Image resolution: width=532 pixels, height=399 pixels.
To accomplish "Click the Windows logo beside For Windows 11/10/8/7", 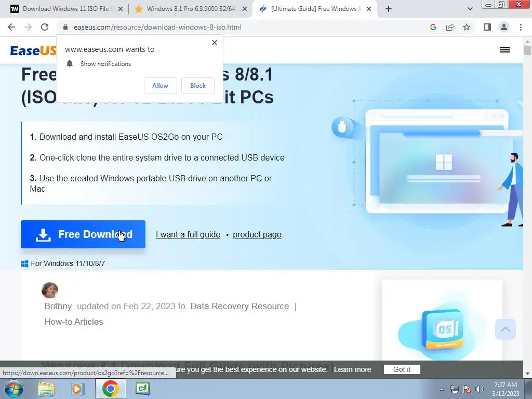I will (24, 263).
